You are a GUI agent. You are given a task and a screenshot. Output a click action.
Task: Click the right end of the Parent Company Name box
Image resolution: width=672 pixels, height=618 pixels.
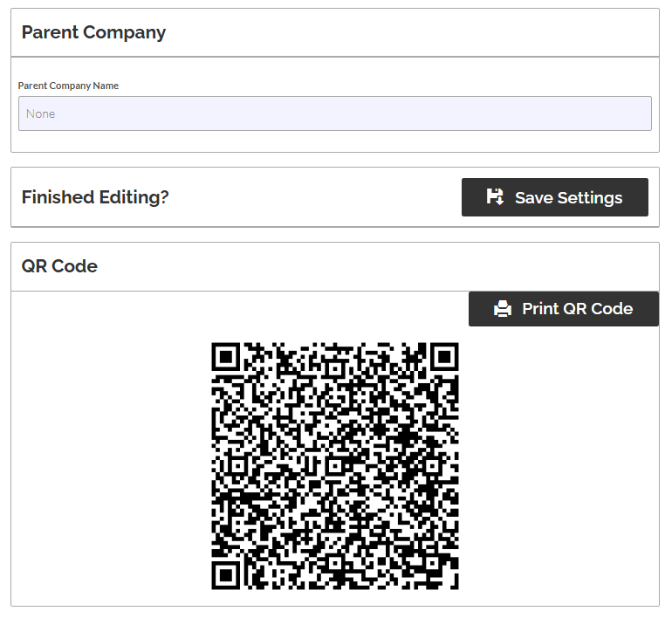tap(641, 113)
